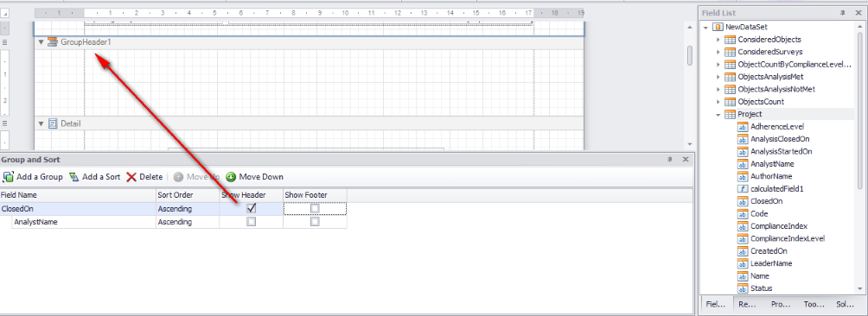This screenshot has width=868, height=316.
Task: Open the Properties tab
Action: click(780, 304)
